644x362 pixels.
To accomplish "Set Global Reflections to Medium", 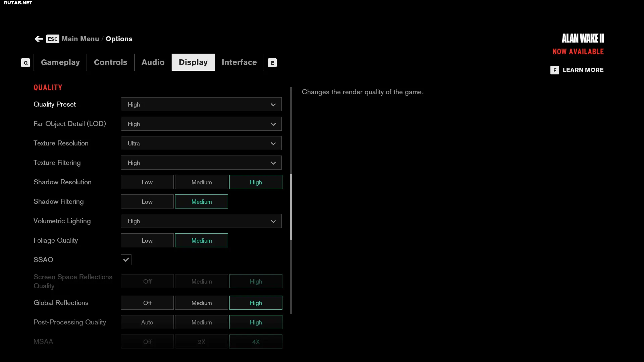I will 202,303.
